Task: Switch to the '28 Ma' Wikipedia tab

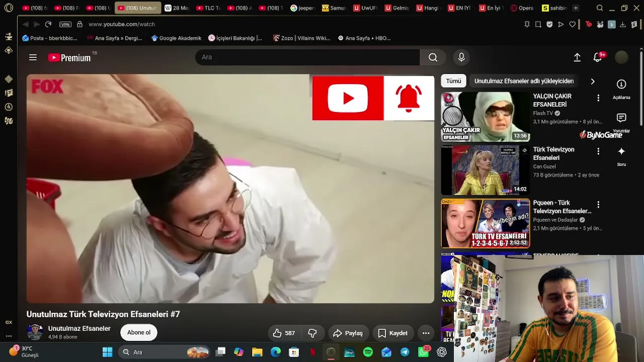Action: click(x=177, y=8)
